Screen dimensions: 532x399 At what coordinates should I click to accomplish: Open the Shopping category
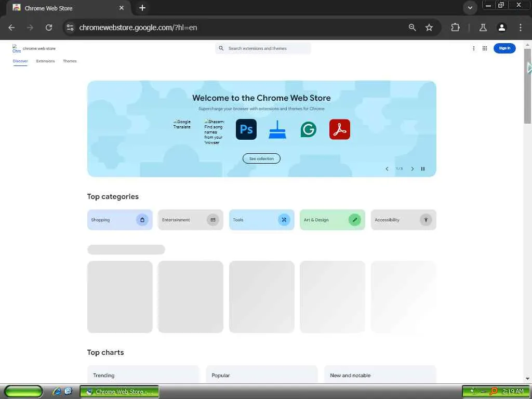tap(120, 220)
